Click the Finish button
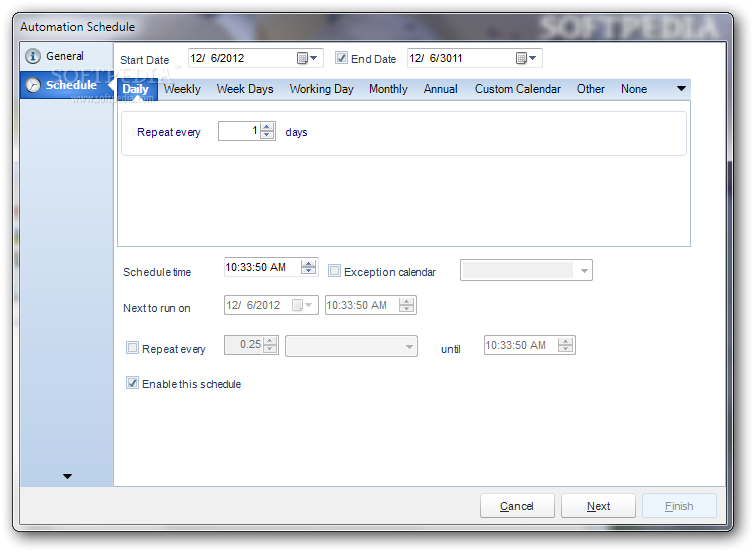The height and width of the screenshot is (552, 754). click(679, 506)
